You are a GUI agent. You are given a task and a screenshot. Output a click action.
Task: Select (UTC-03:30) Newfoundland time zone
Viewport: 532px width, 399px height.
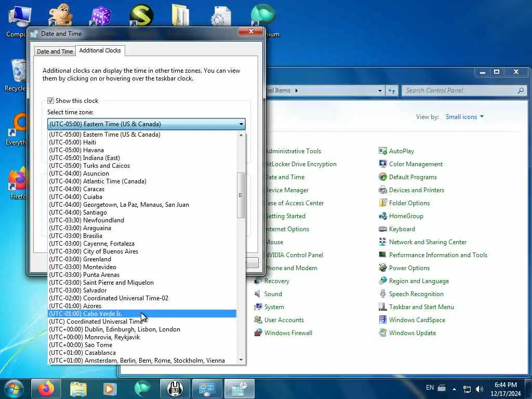coord(142,220)
